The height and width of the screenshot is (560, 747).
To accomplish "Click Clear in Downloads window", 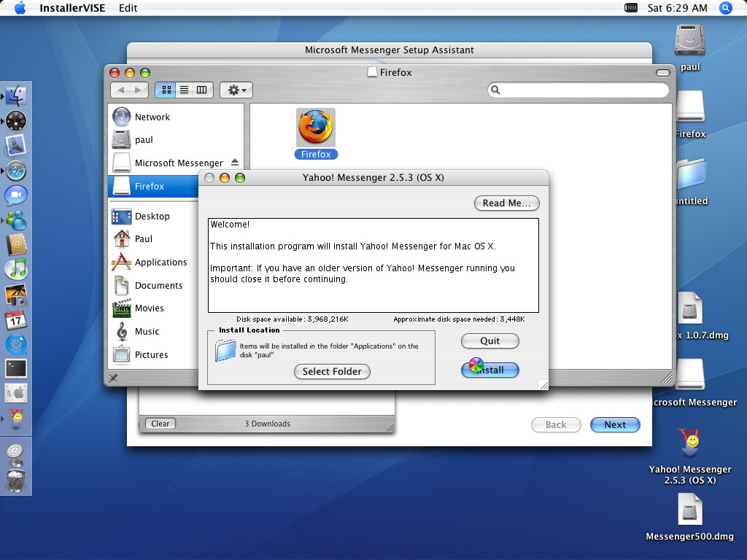I will (160, 424).
